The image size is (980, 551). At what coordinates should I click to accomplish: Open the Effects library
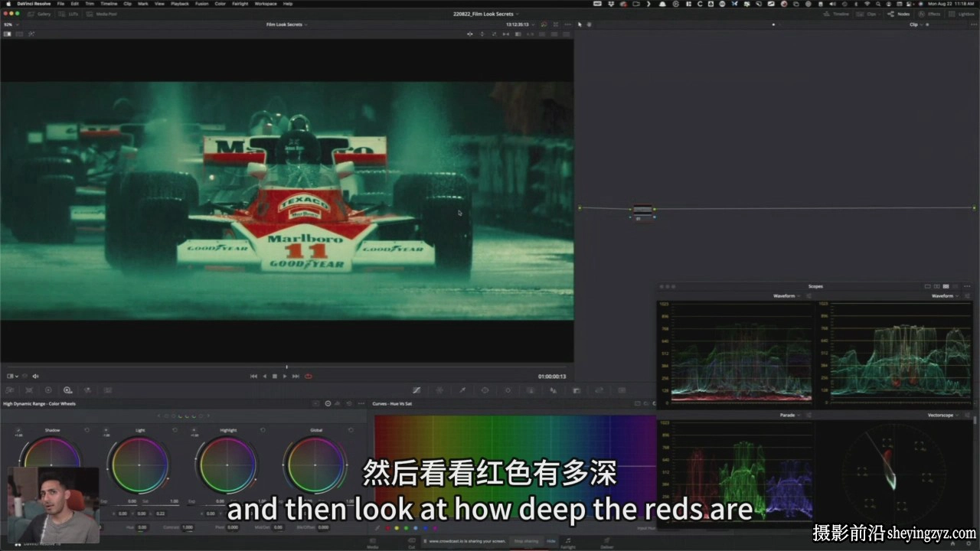click(929, 14)
